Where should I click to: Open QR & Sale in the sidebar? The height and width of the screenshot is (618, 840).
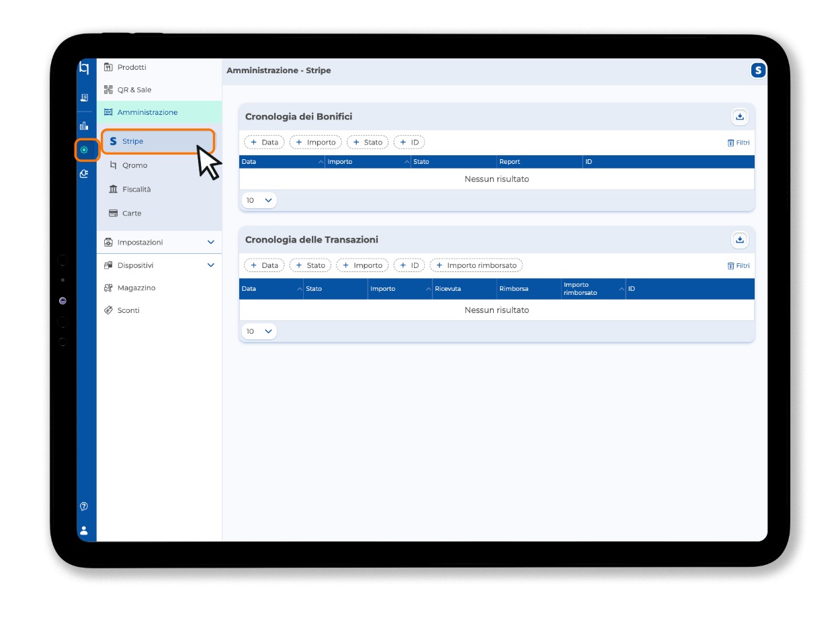click(159, 90)
